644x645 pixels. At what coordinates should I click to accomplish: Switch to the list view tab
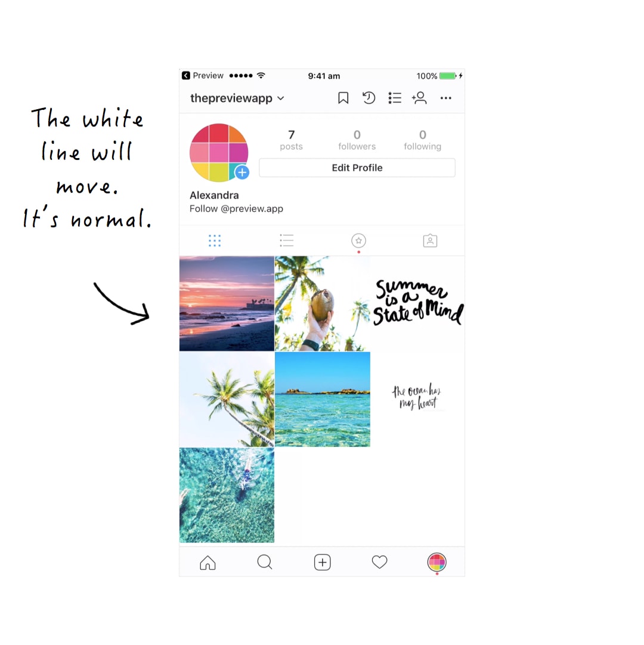[286, 240]
